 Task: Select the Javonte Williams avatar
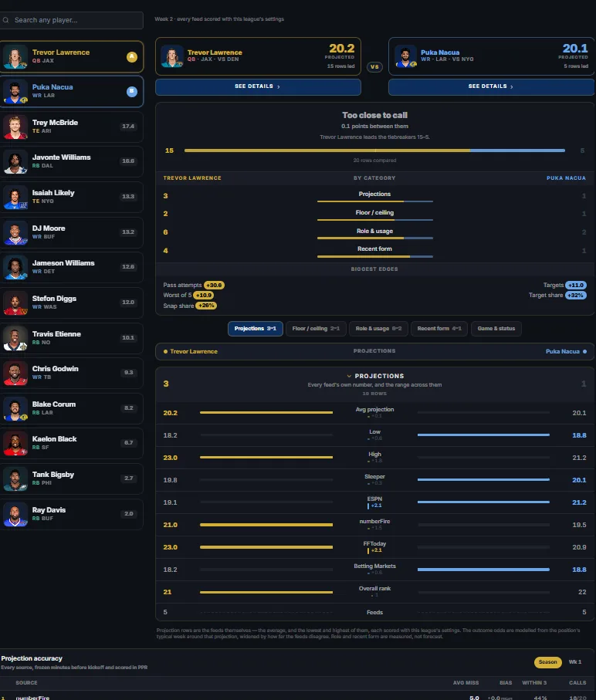(15, 161)
